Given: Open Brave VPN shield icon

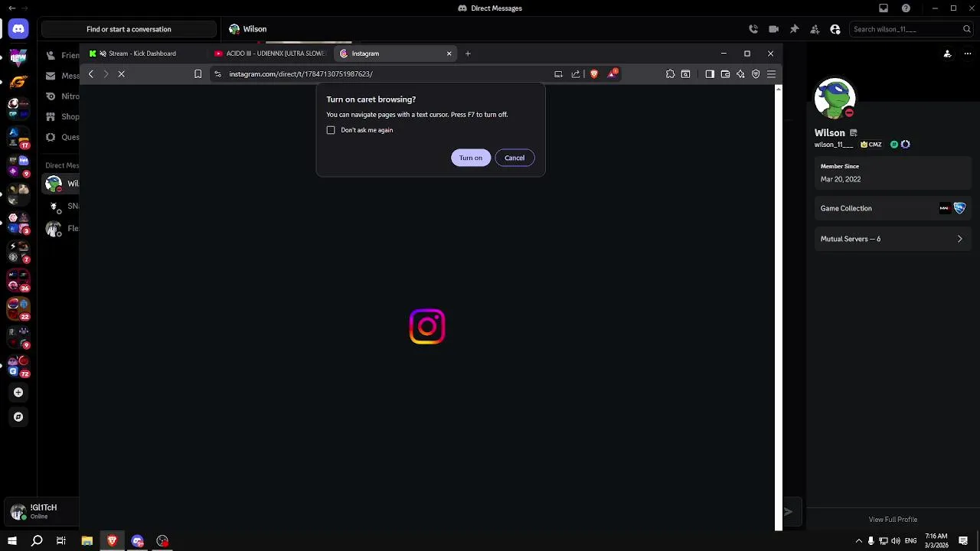Looking at the screenshot, I should click(x=756, y=74).
